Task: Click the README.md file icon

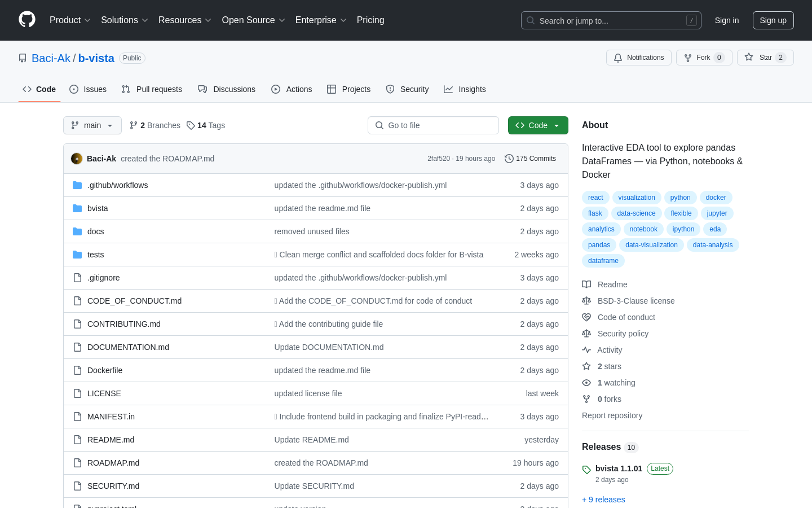Action: pyautogui.click(x=77, y=440)
